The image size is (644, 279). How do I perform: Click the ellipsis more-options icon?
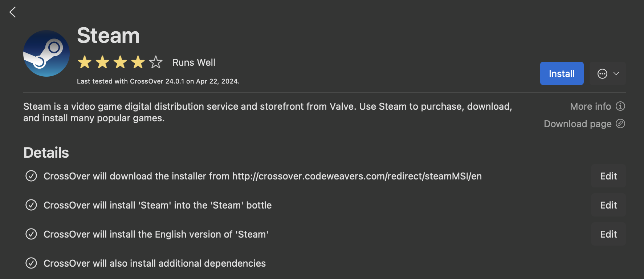(602, 74)
